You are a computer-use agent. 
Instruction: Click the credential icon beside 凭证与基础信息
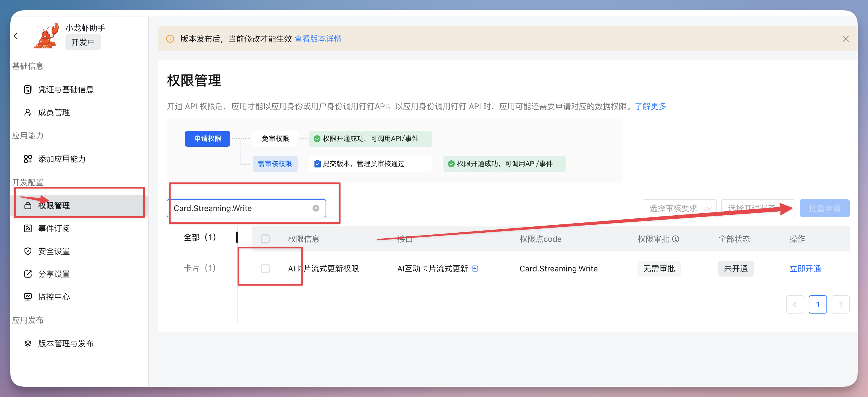(x=28, y=89)
